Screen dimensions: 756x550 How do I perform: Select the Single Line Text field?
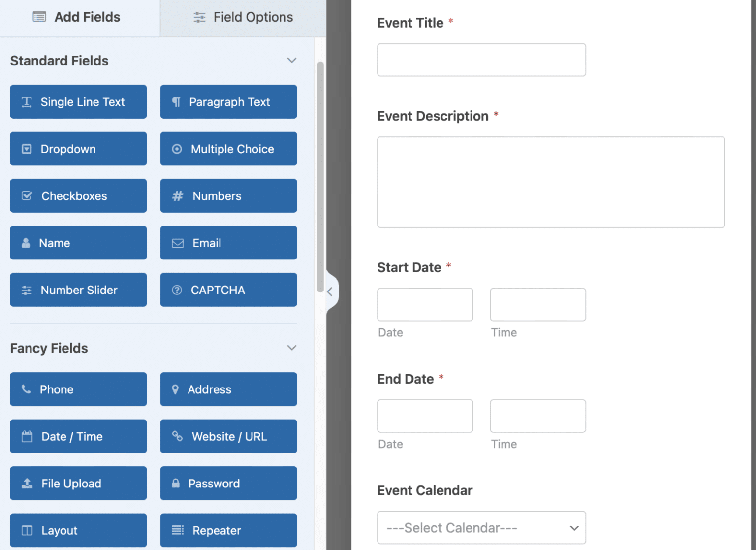click(x=78, y=102)
